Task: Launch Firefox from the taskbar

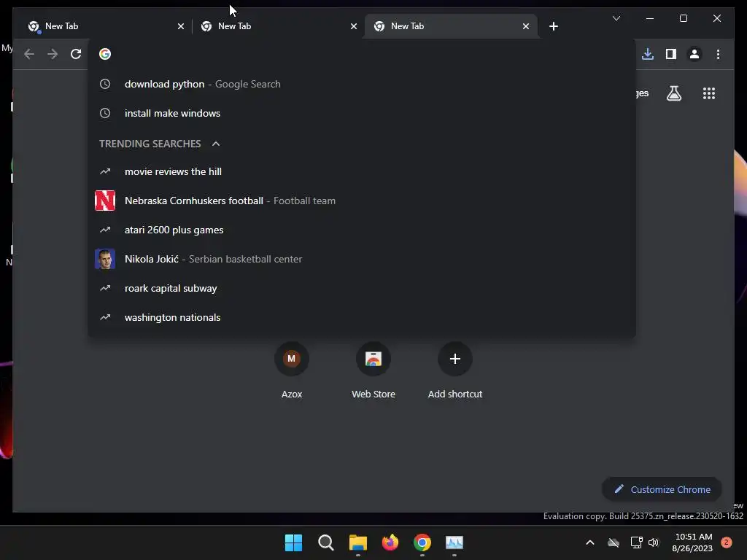Action: (x=390, y=542)
